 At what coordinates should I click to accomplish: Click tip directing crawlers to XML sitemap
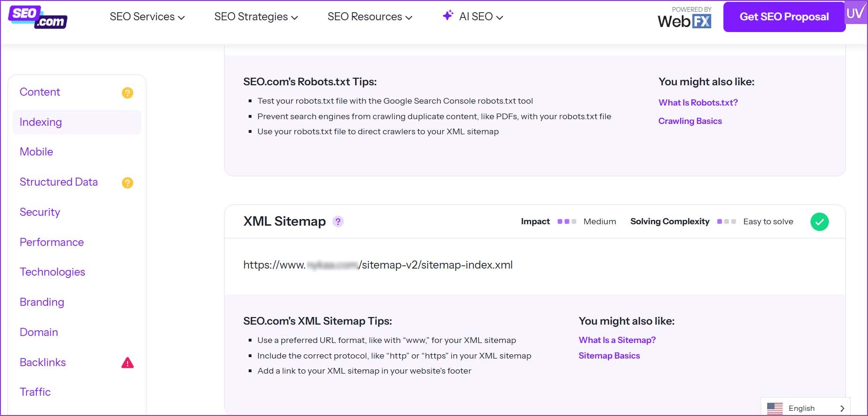pos(378,131)
